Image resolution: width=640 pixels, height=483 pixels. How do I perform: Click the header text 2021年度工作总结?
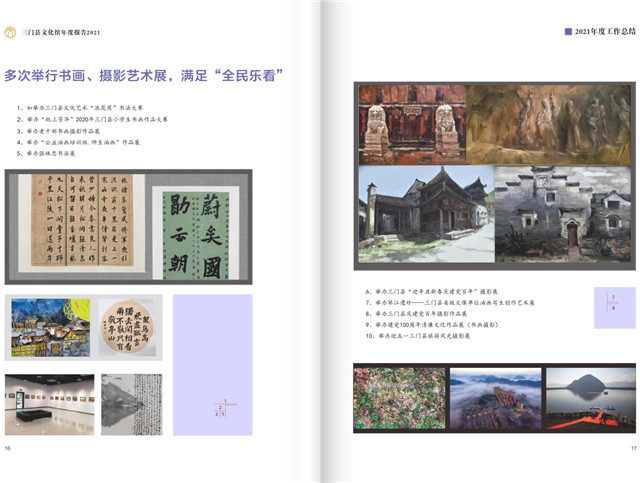click(605, 31)
